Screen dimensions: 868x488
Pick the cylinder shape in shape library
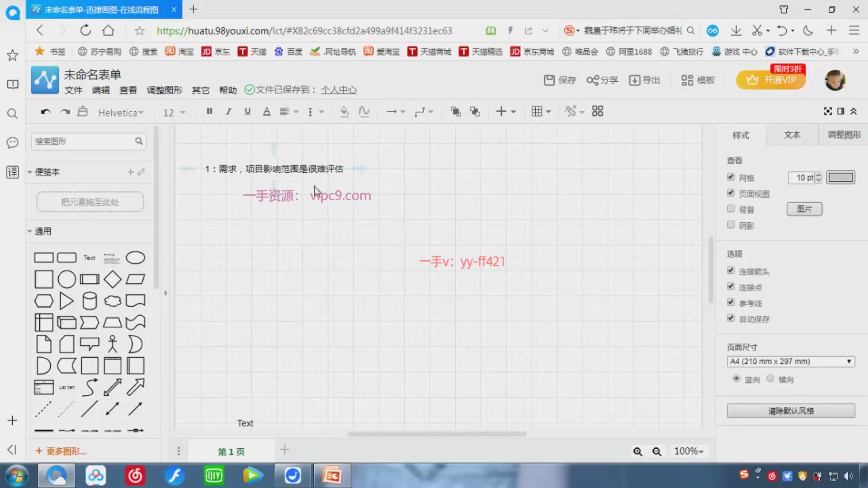90,301
